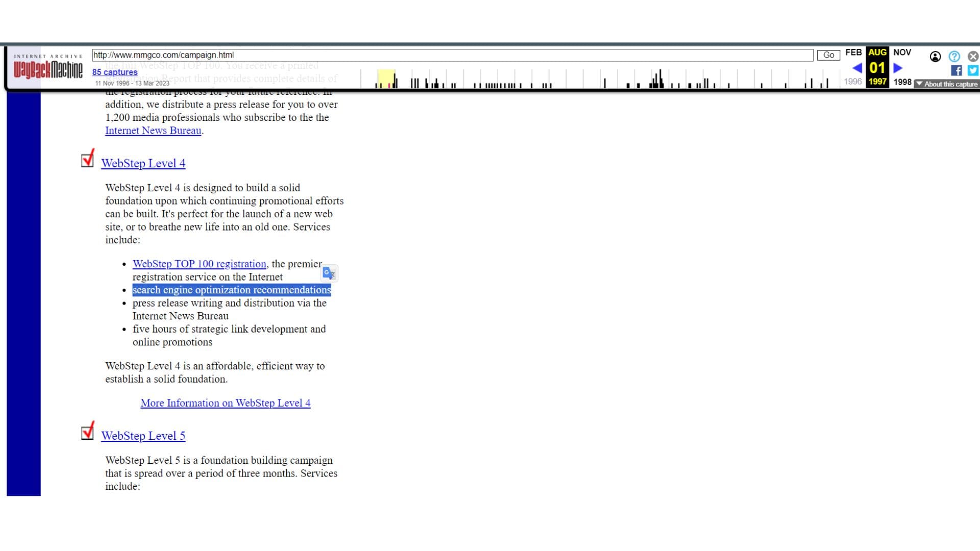Click the highlighted year in captures sparkline
The height and width of the screenshot is (551, 980).
tap(386, 79)
